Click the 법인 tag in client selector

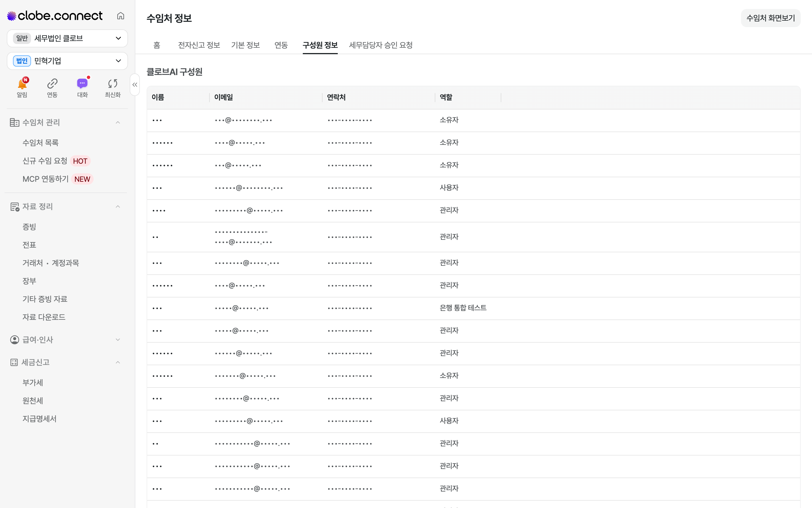[x=22, y=61]
